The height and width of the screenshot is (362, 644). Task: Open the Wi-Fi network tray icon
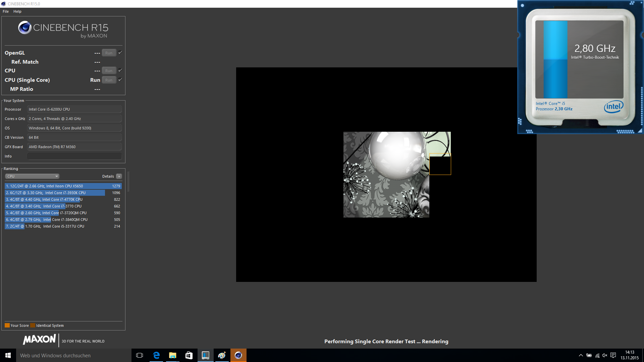[597, 355]
